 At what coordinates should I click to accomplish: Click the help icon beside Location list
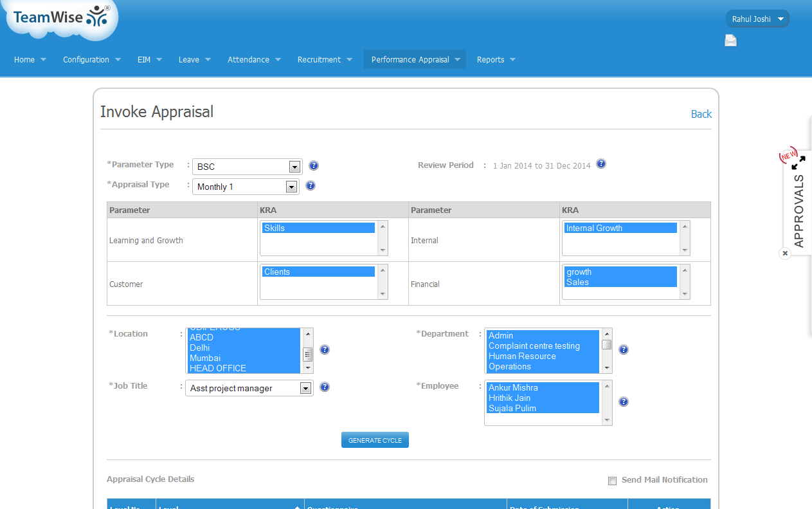click(325, 350)
